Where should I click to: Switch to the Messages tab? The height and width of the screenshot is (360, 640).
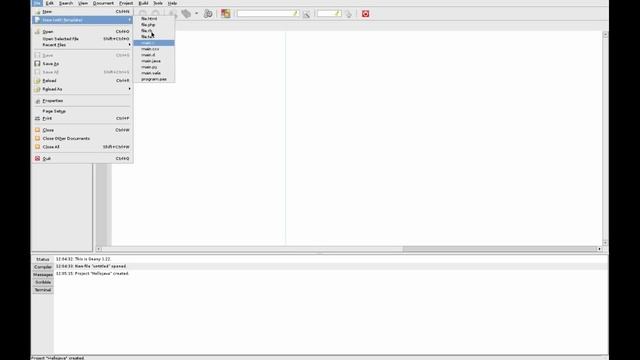click(x=43, y=275)
